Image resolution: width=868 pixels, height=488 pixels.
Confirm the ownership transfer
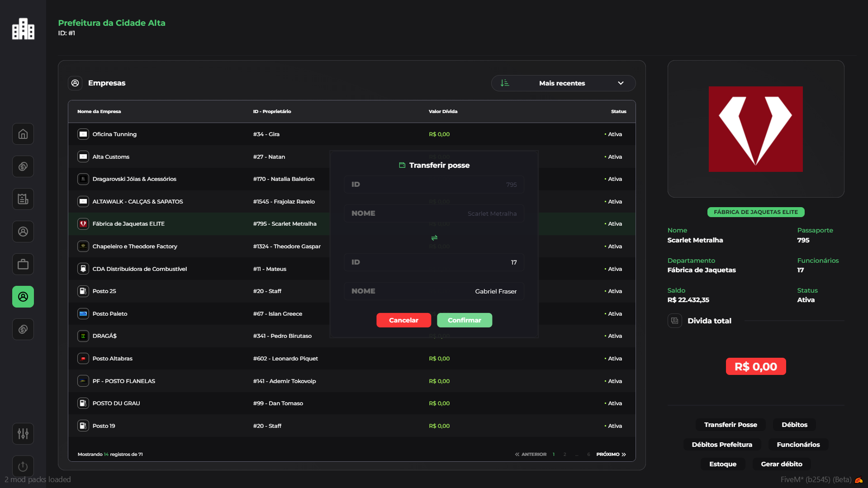pyautogui.click(x=464, y=320)
